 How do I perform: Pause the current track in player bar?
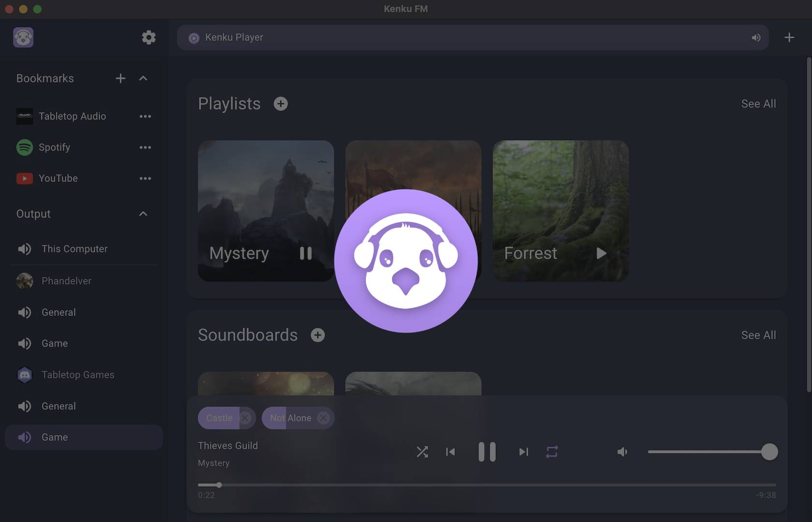pos(487,452)
